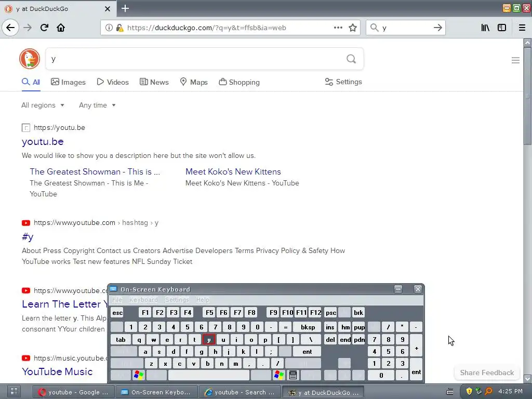Open the browser home page icon
The image size is (532, 399).
61,28
